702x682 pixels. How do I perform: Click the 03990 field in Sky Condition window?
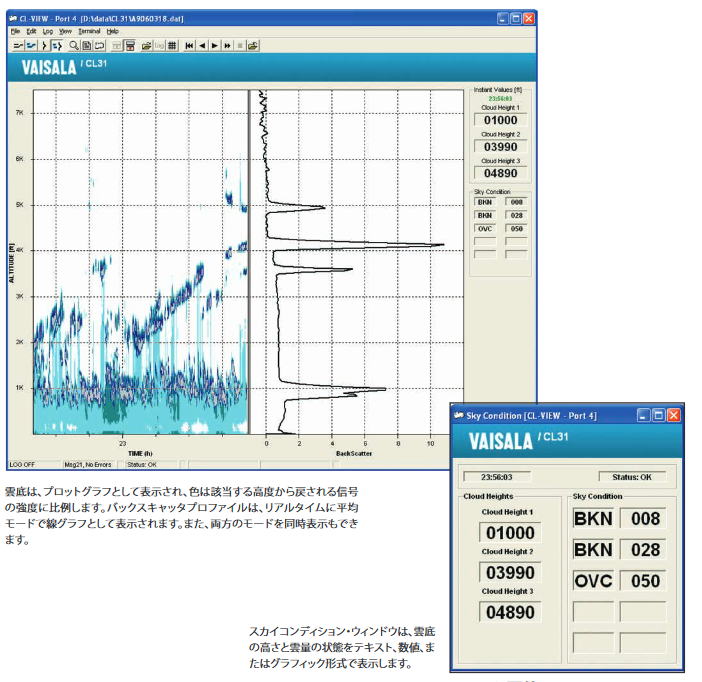click(x=510, y=572)
